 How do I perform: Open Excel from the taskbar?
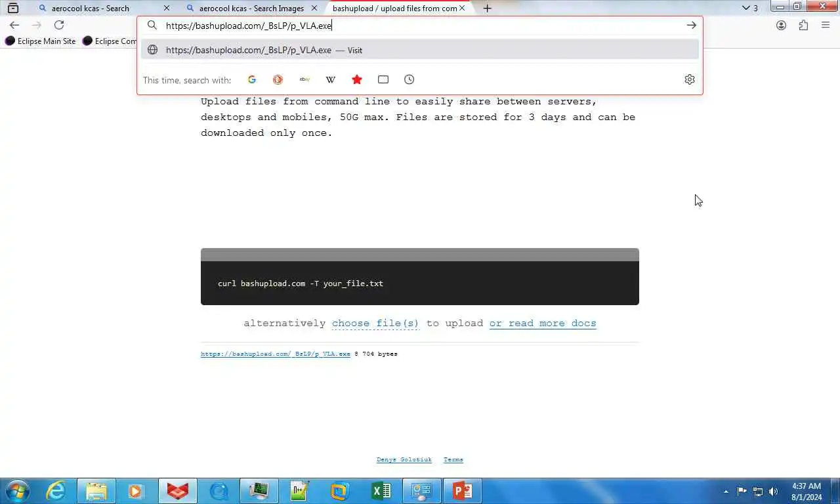(x=381, y=491)
